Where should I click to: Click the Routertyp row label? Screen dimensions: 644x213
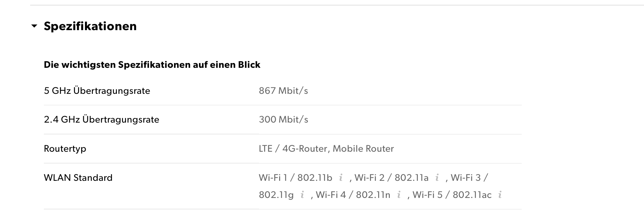65,149
